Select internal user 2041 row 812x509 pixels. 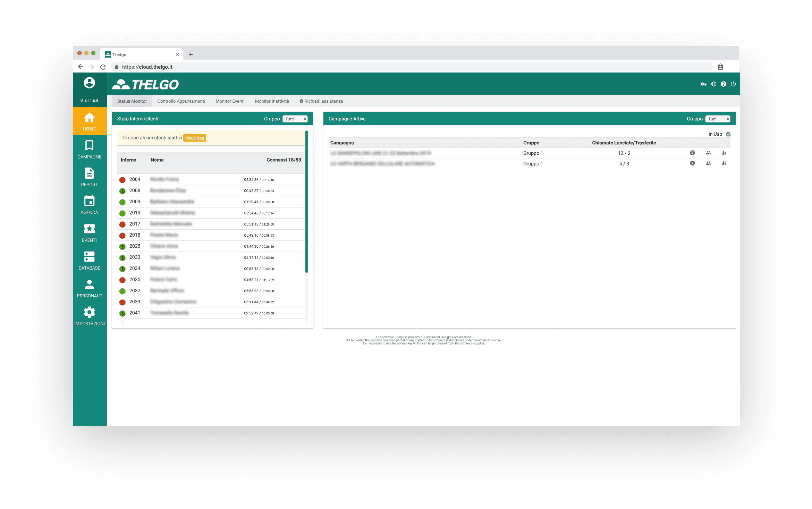(x=211, y=313)
